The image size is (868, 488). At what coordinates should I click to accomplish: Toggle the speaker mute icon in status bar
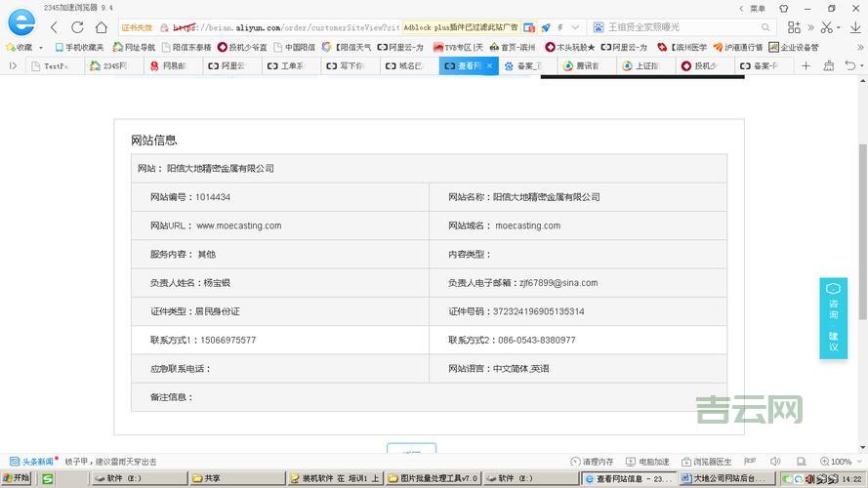click(x=775, y=462)
